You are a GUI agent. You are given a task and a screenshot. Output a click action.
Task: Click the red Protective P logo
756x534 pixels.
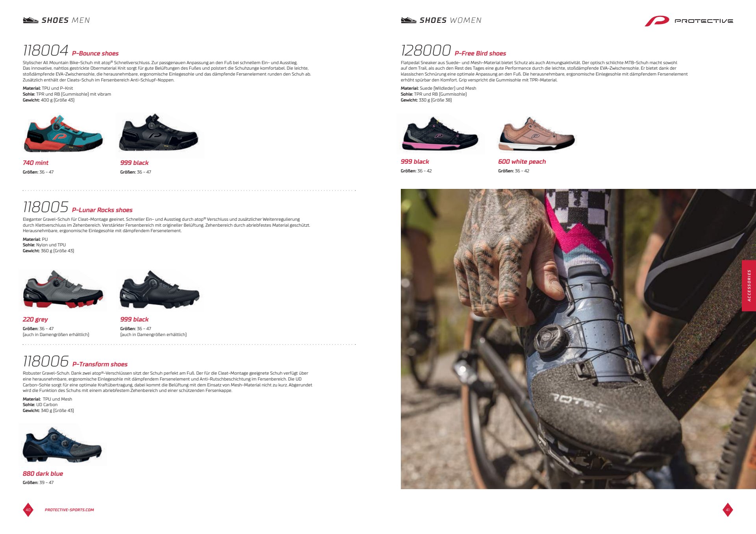[656, 21]
